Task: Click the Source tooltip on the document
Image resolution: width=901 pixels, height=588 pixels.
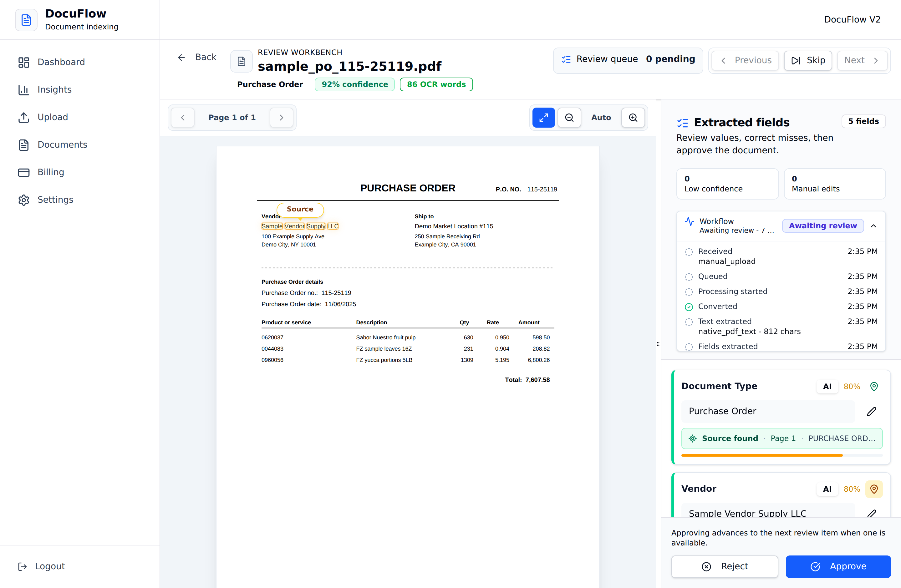Action: point(300,209)
